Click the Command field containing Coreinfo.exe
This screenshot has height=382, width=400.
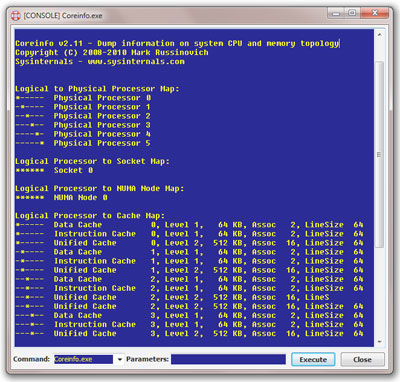83,359
